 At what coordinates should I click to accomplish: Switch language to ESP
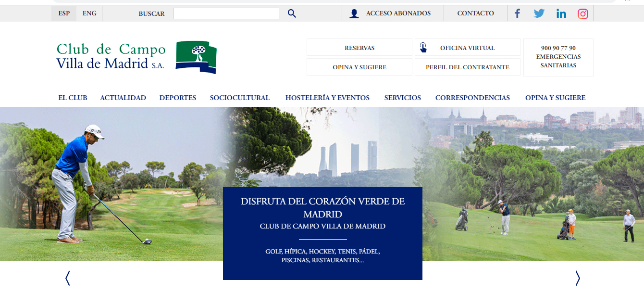click(x=64, y=13)
